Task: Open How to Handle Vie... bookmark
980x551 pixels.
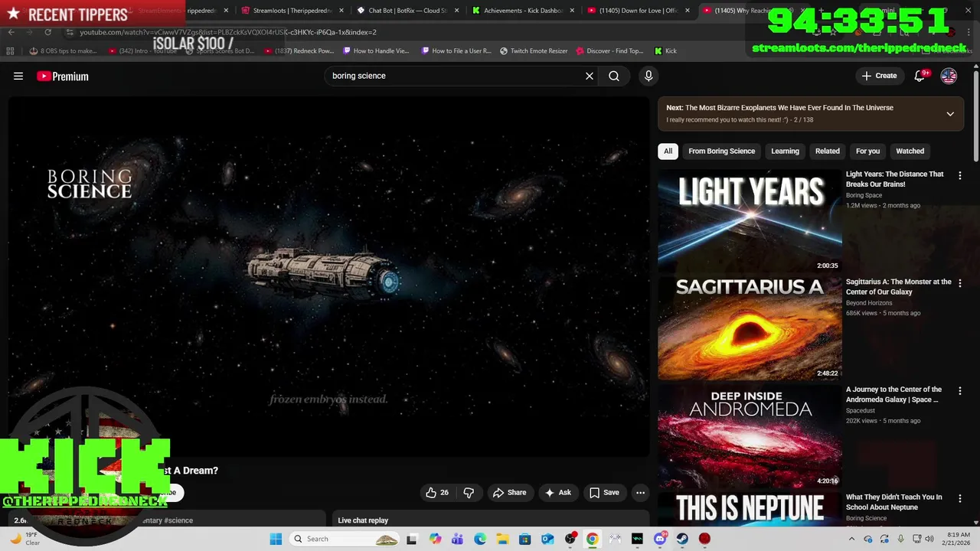Action: pyautogui.click(x=376, y=51)
